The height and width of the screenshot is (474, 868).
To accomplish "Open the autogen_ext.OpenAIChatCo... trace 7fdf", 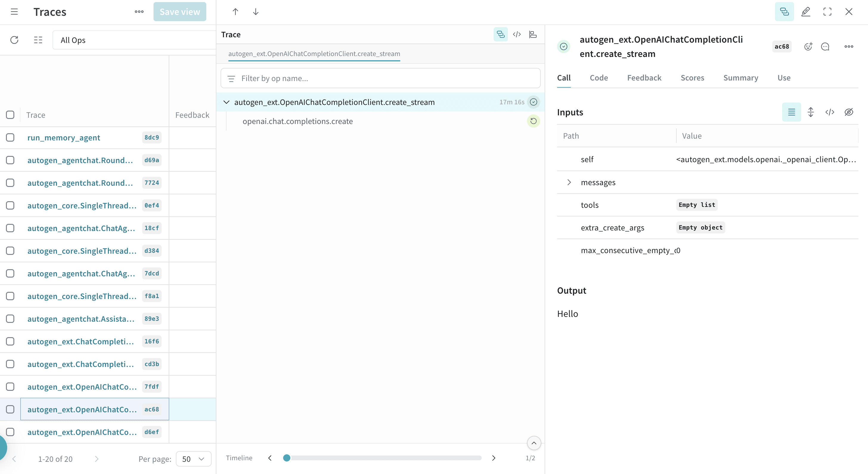I will click(82, 387).
